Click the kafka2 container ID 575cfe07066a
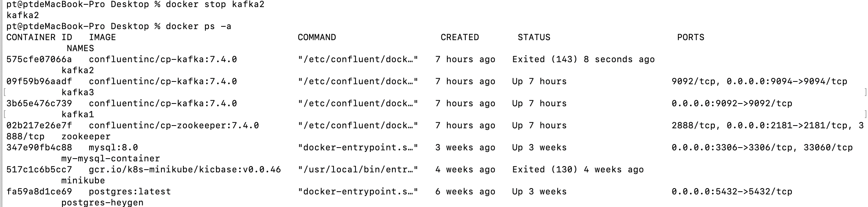Viewport: 868px width, 207px height. click(x=39, y=59)
